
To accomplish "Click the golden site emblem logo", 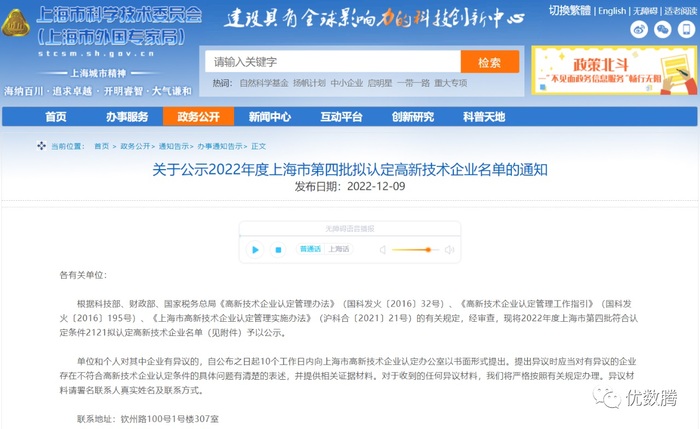I will point(16,24).
